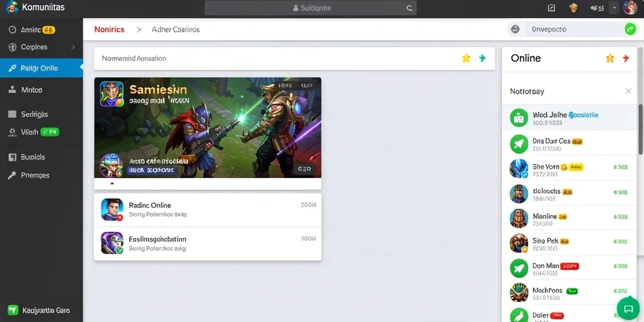Image resolution: width=644 pixels, height=322 pixels.
Task: Open the Dna Dart Ces entry
Action: (x=569, y=144)
